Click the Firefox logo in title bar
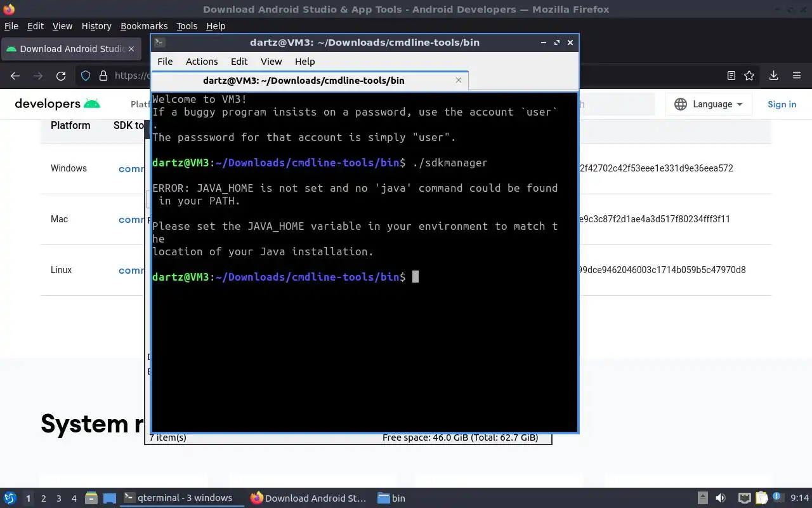This screenshot has width=812, height=508. pos(9,9)
